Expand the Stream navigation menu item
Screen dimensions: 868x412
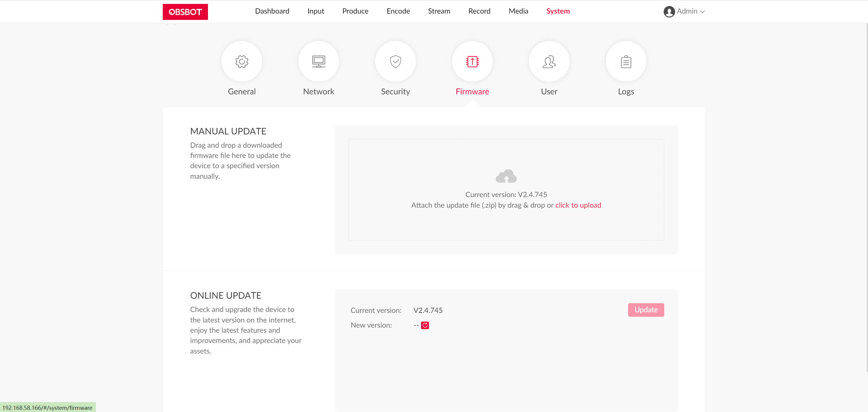(x=439, y=11)
